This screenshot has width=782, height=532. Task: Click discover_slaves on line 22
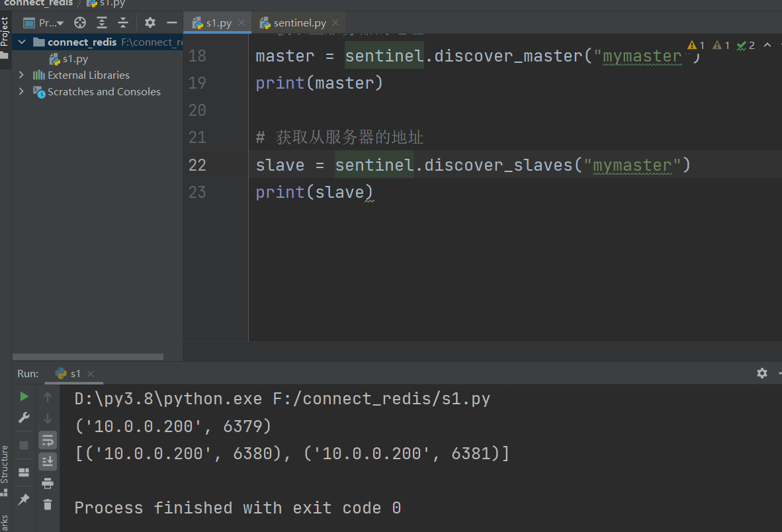coord(498,165)
